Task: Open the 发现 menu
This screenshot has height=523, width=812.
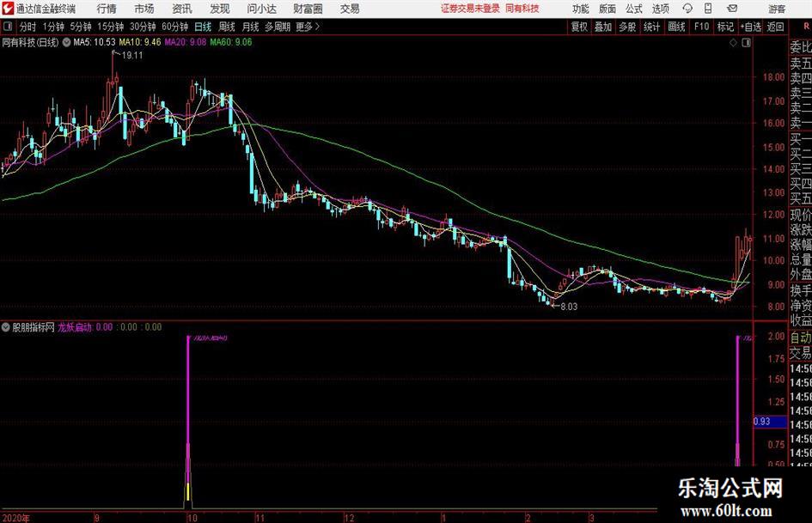Action: tap(220, 9)
